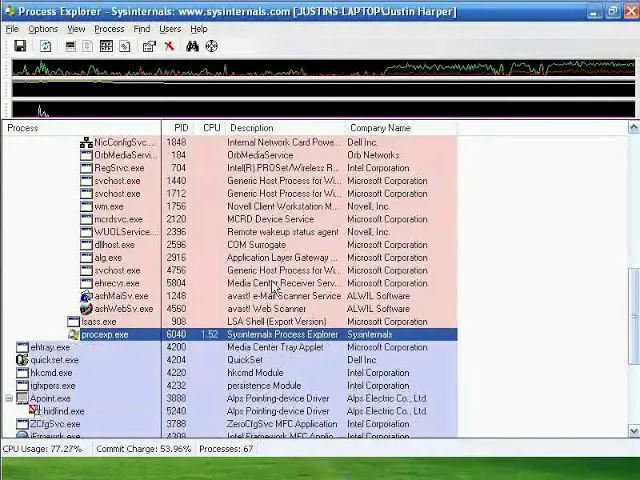This screenshot has width=640, height=480.
Task: Click the lsass.exe window icon
Action: coord(73,322)
